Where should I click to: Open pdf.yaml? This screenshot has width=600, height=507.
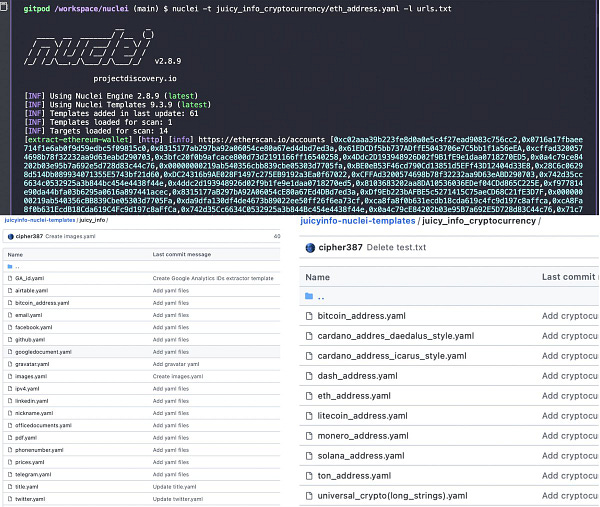click(x=26, y=437)
